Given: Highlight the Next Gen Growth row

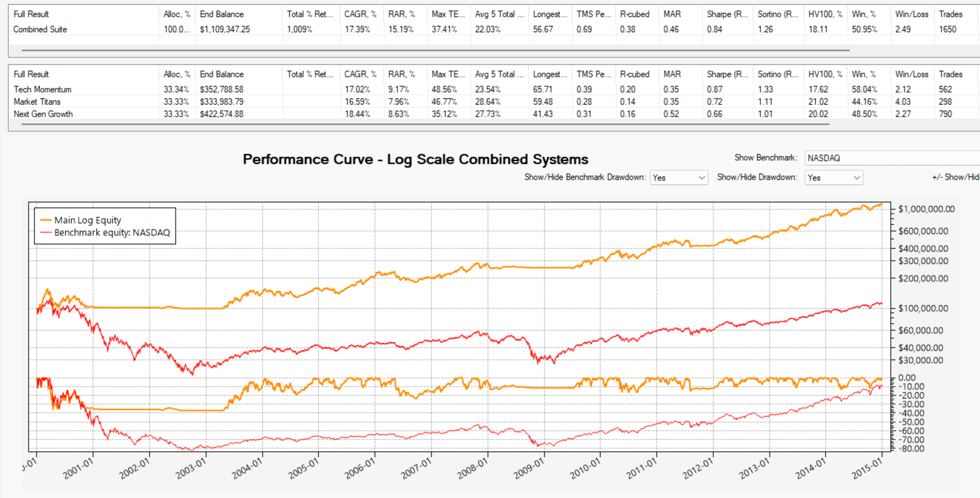Looking at the screenshot, I should point(43,114).
